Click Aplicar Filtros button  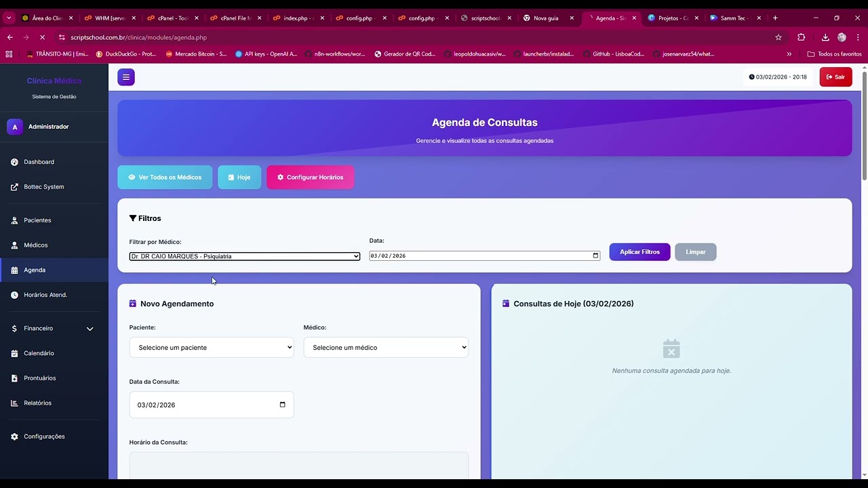(x=639, y=252)
